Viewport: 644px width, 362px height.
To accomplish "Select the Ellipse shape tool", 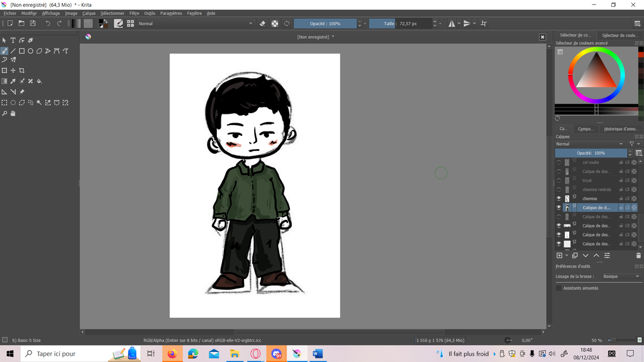I will click(x=30, y=51).
